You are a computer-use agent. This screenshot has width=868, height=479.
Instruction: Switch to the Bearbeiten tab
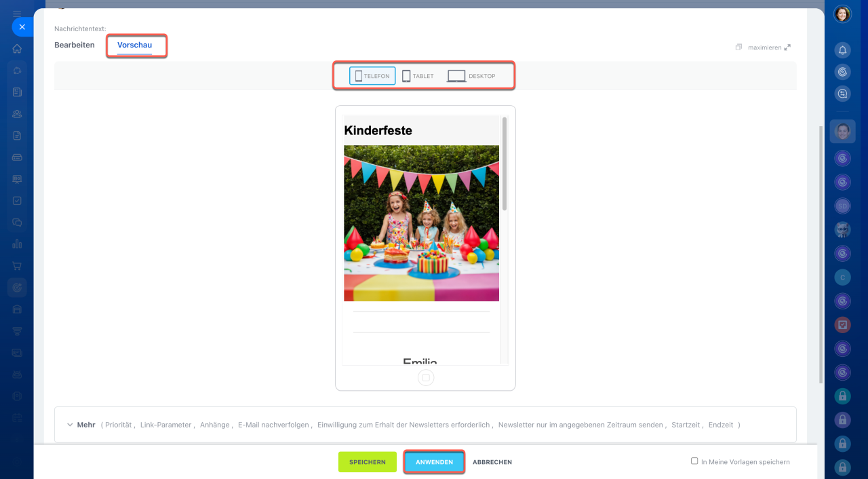(75, 45)
